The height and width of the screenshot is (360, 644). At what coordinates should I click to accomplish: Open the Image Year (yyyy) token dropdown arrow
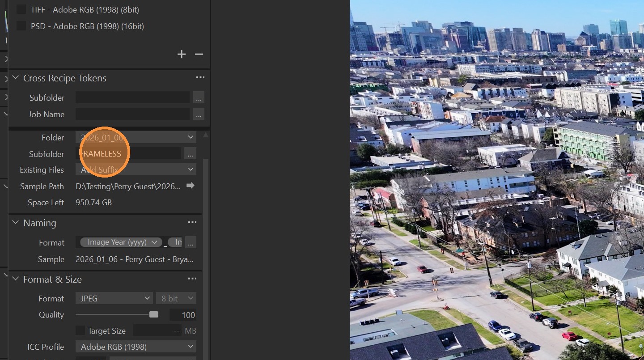click(154, 242)
